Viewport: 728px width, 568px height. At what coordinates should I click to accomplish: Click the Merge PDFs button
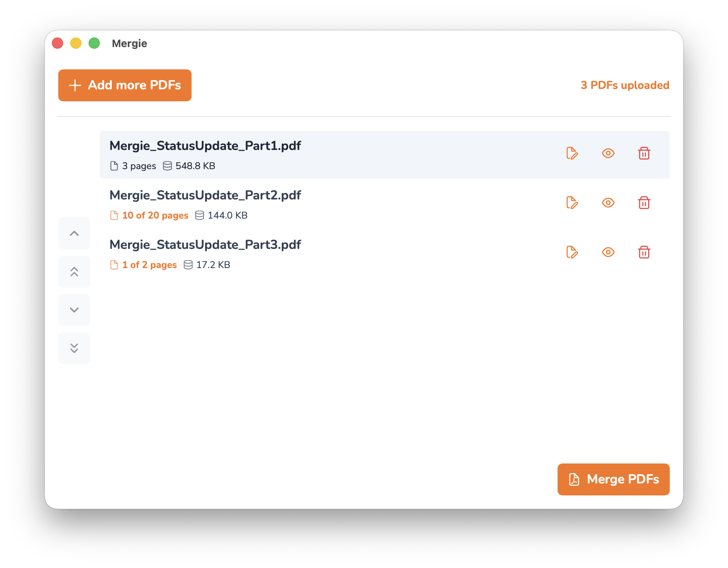613,479
